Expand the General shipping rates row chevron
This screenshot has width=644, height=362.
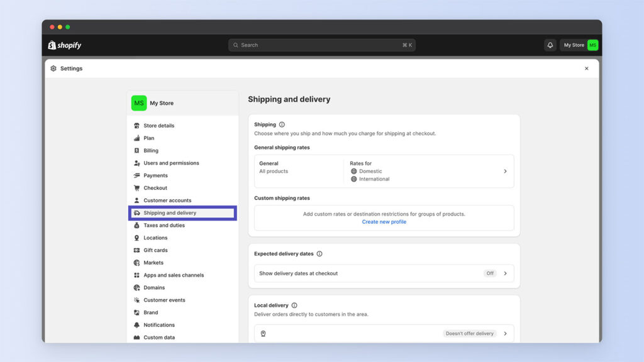(505, 171)
